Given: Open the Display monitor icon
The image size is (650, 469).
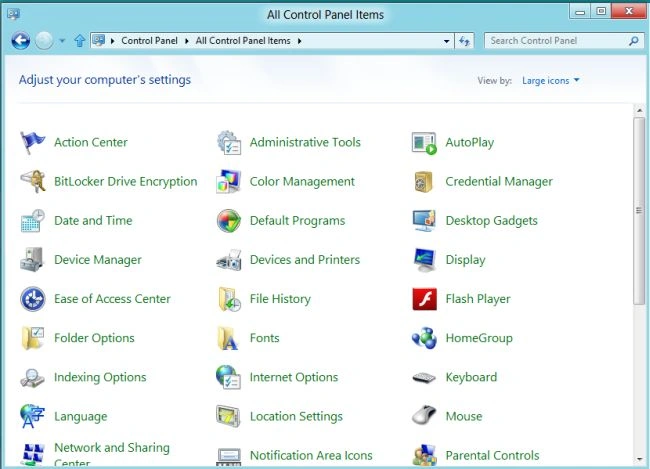Looking at the screenshot, I should [424, 260].
